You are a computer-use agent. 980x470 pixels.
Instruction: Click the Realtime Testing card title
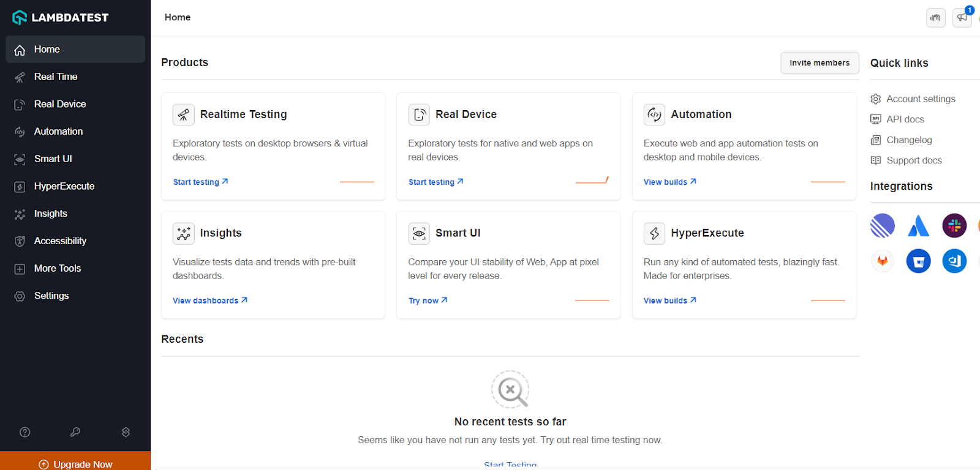tap(243, 114)
